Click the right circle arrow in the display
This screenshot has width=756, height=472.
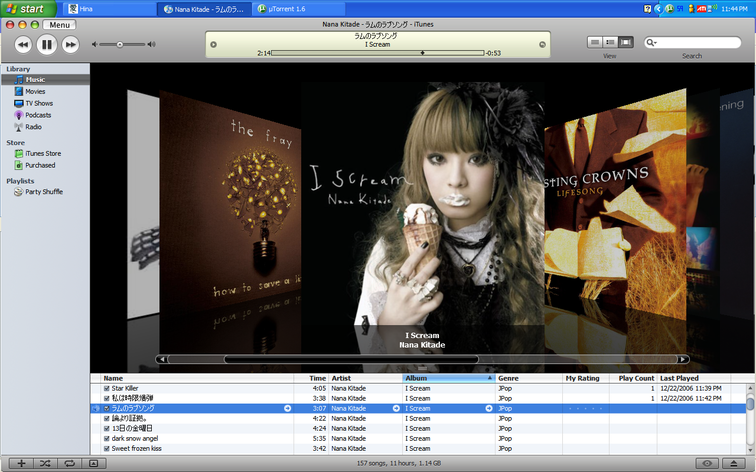542,44
